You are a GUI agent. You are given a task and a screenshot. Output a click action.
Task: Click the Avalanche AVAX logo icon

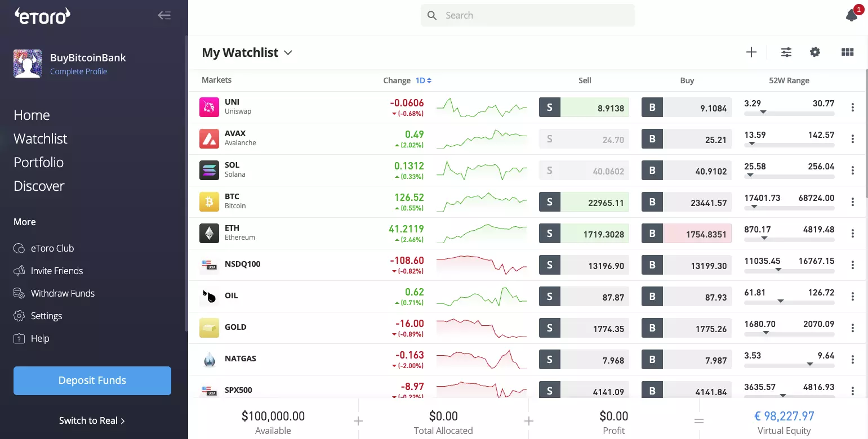click(x=209, y=138)
